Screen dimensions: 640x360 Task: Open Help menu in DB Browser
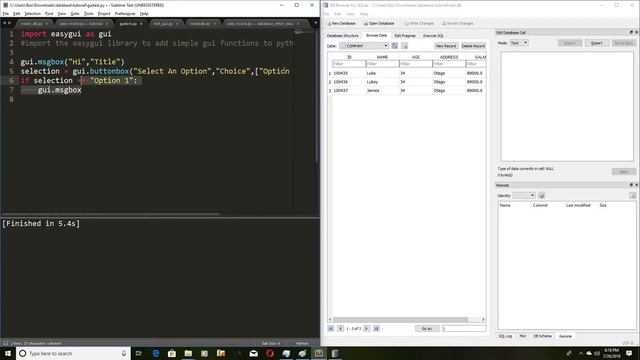[364, 14]
